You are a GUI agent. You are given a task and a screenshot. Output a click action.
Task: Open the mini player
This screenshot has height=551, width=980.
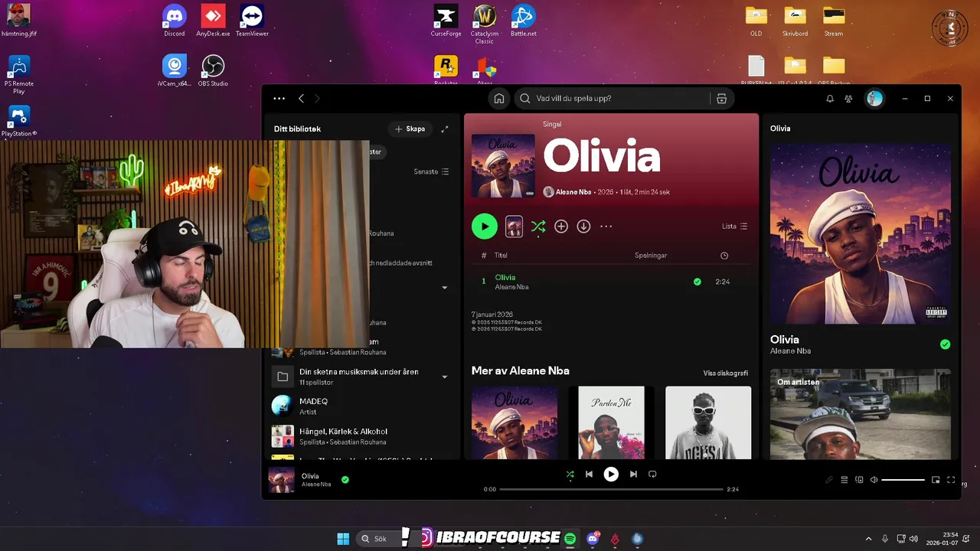(936, 480)
